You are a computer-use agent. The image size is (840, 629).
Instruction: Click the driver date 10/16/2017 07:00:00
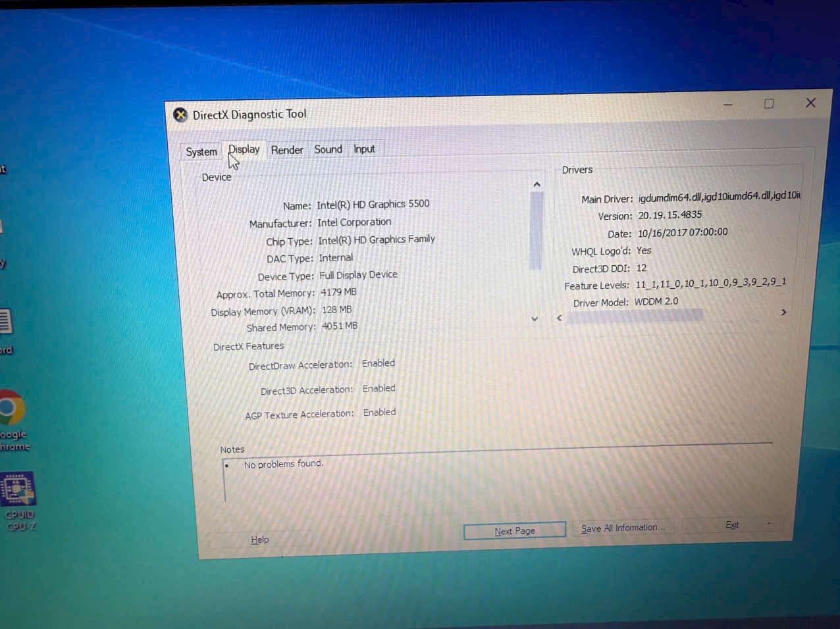pyautogui.click(x=683, y=232)
